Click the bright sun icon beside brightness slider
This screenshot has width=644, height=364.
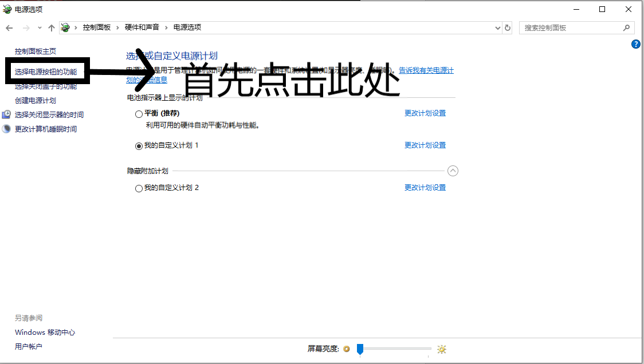(x=442, y=349)
